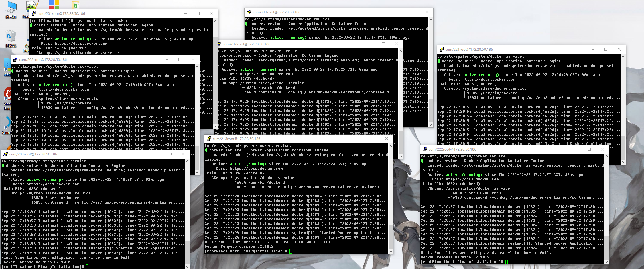644x269 pixels.
Task: Click PuTTY icon in cum/221 title bar
Action: pos(442,49)
